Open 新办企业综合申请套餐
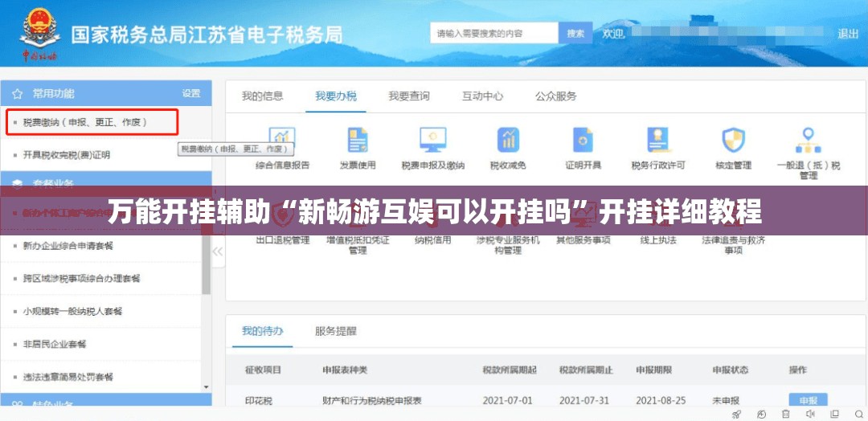This screenshot has width=868, height=421. point(68,246)
